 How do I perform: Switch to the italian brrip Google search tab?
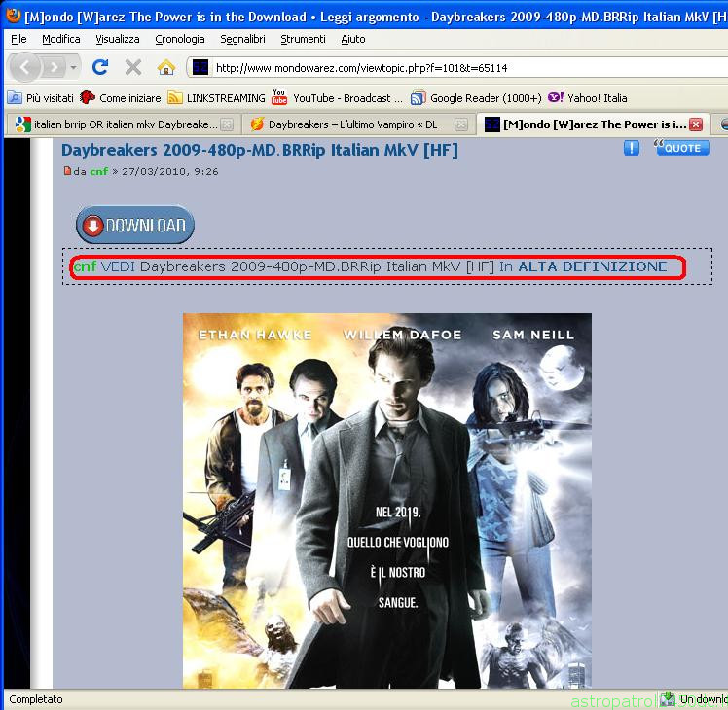tap(124, 124)
